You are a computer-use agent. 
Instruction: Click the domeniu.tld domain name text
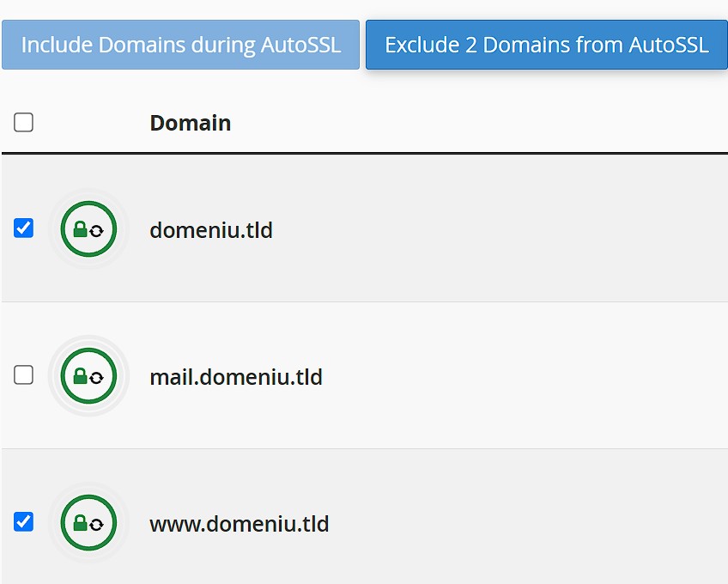click(210, 230)
